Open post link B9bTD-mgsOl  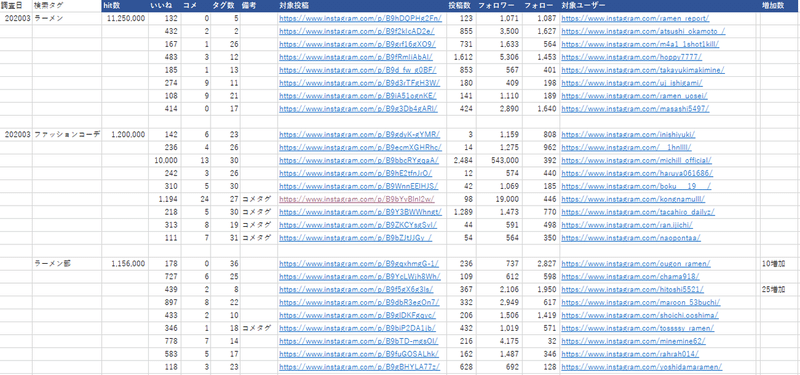click(358, 341)
